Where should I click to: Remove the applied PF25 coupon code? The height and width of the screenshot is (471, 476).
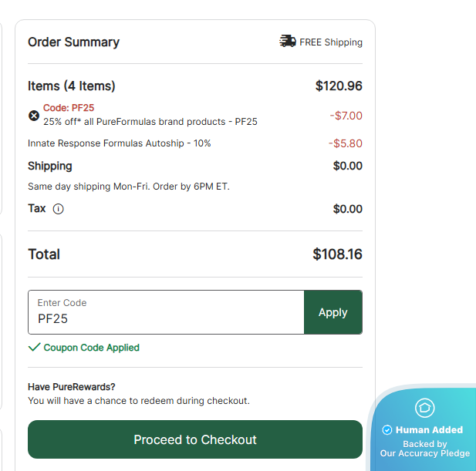34,116
